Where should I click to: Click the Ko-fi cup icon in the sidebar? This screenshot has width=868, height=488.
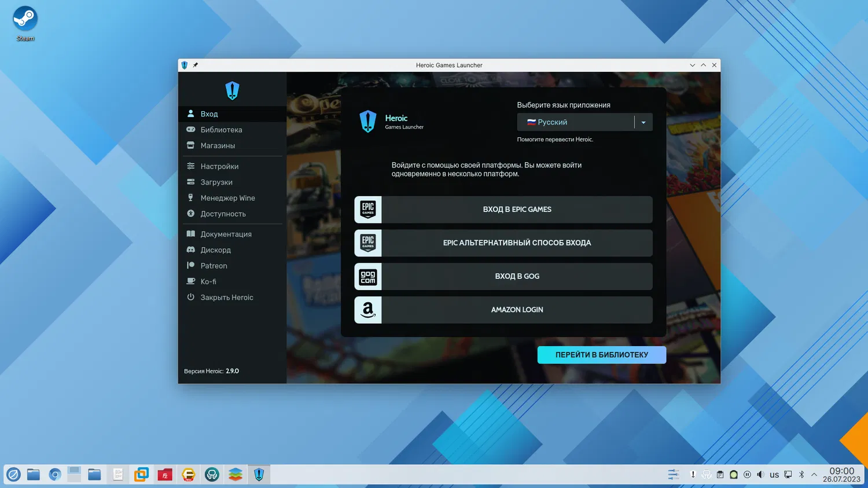190,281
